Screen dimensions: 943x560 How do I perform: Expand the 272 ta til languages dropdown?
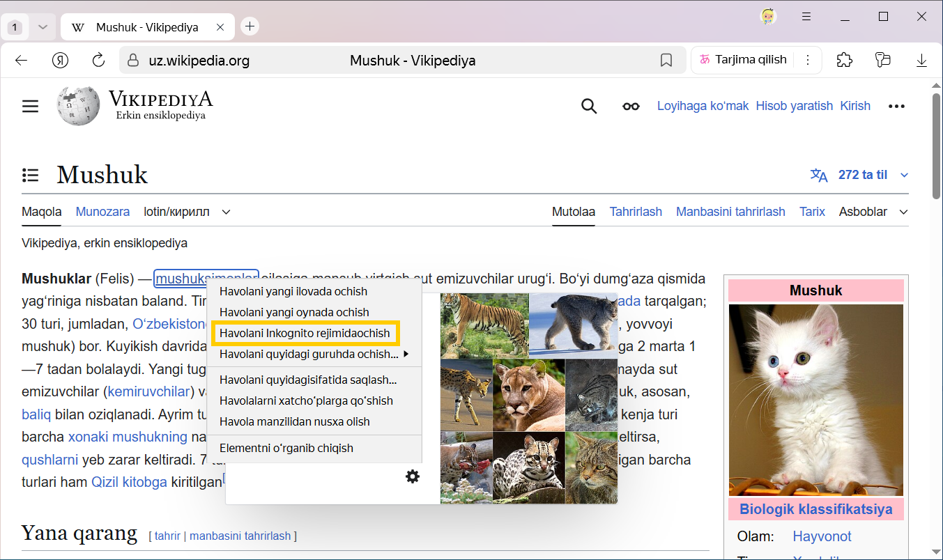click(x=904, y=175)
